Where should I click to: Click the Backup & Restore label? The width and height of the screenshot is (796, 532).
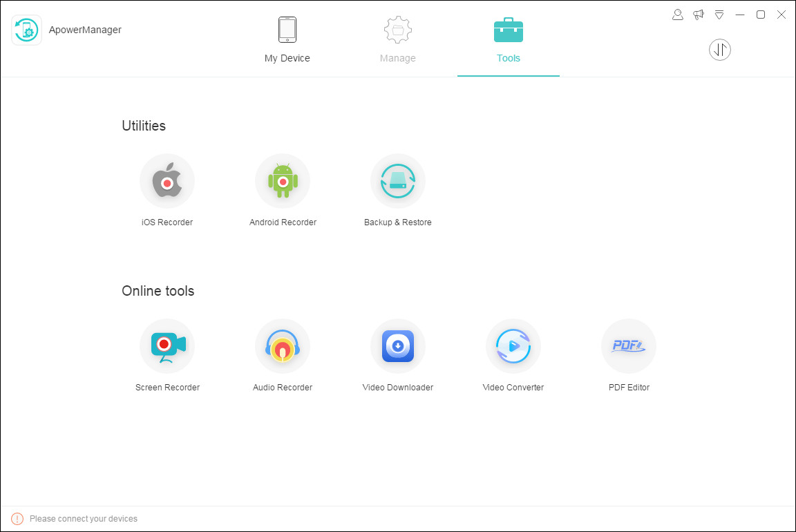(x=398, y=222)
